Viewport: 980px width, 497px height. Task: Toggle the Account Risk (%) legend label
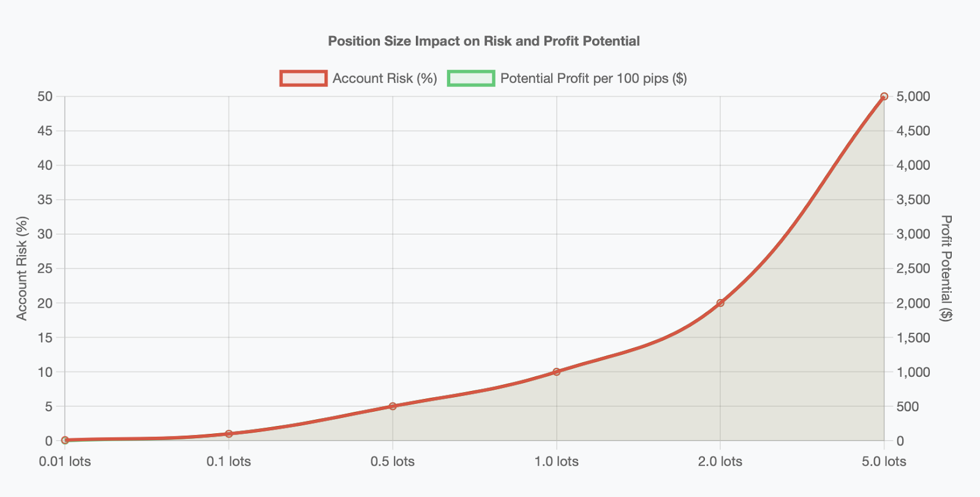[x=385, y=78]
